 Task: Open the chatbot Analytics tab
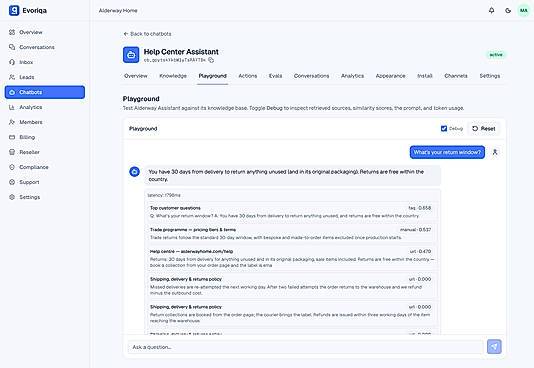[x=352, y=76]
